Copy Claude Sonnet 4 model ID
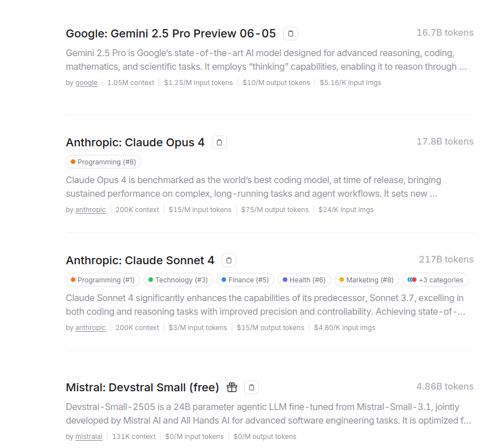 click(x=229, y=260)
